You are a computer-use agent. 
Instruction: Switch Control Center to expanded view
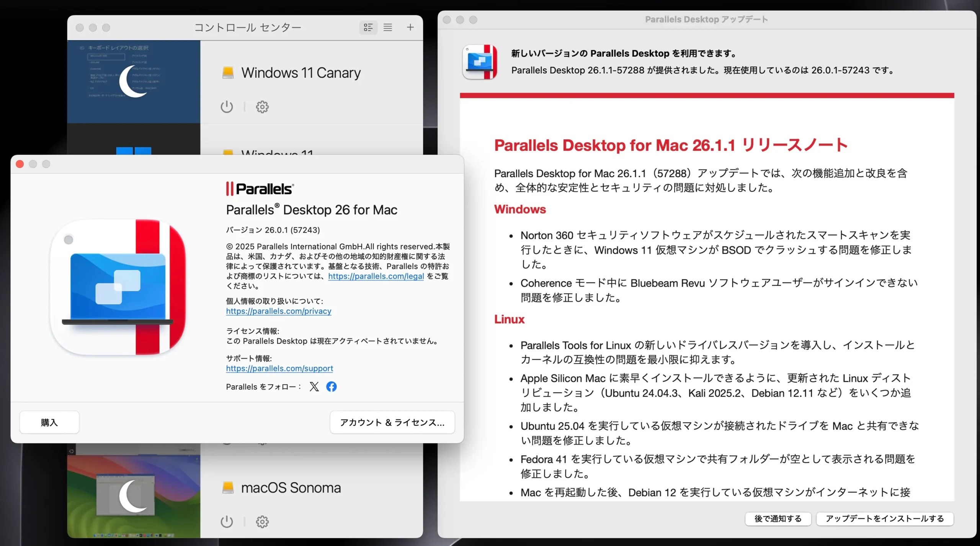pyautogui.click(x=368, y=28)
